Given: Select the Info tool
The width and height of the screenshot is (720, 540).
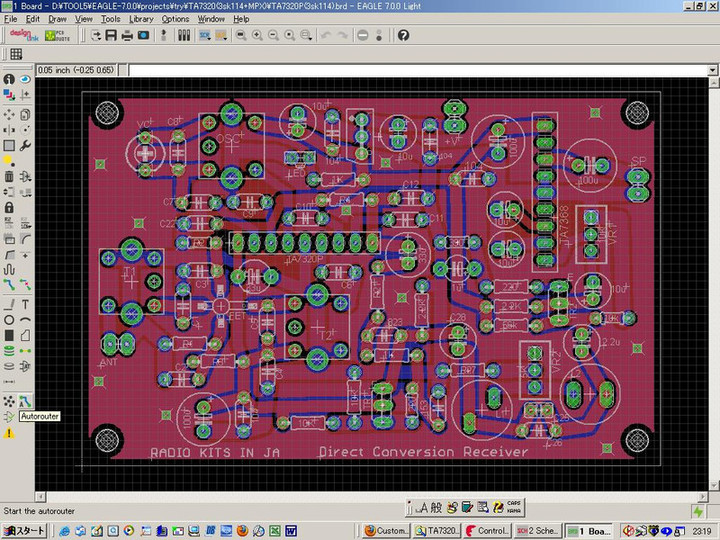Looking at the screenshot, I should point(9,79).
